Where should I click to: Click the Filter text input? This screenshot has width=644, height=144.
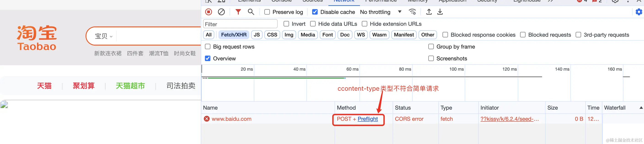240,24
